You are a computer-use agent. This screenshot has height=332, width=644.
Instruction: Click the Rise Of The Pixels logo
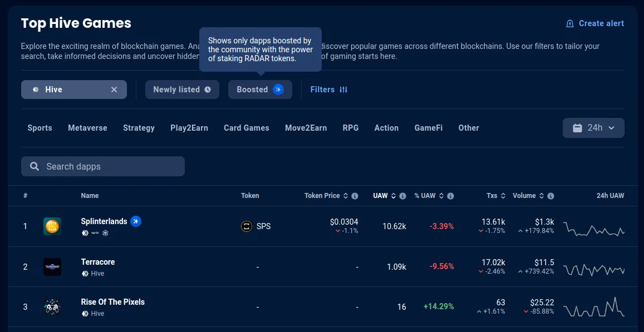52,307
